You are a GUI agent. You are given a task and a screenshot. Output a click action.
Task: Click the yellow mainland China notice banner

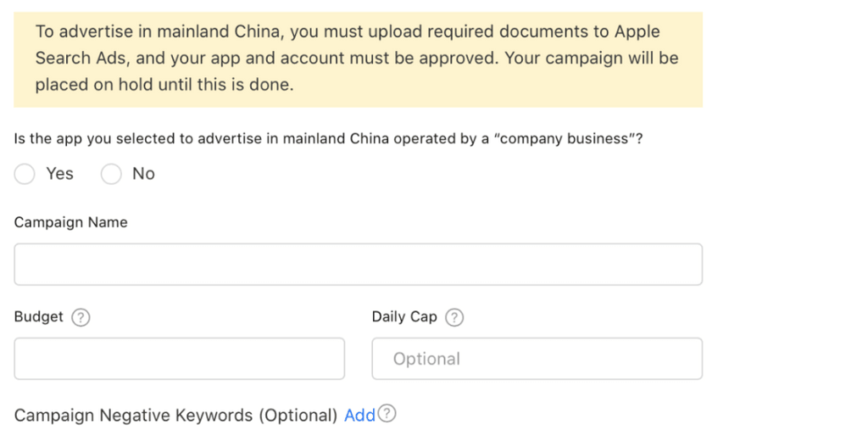(359, 59)
